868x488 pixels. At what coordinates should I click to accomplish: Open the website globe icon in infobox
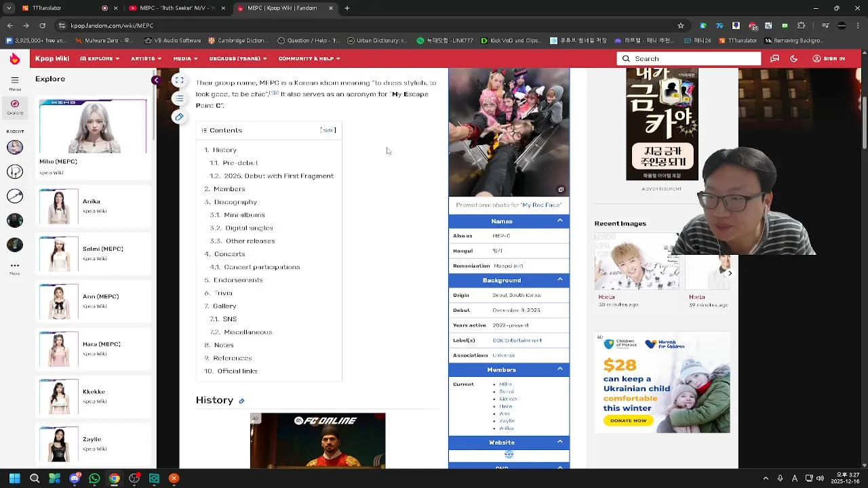[509, 454]
